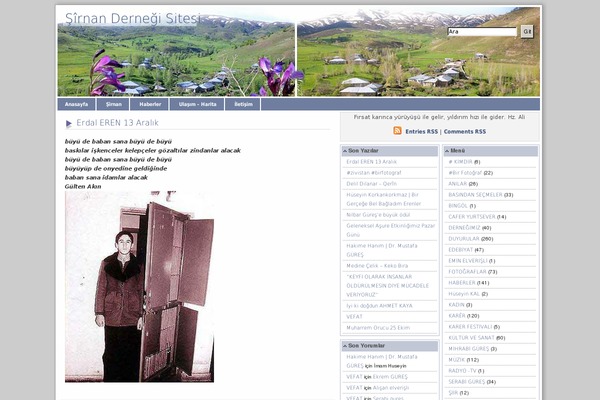The image size is (600, 400).
Task: Open VEFAT post under Son Yazılar
Action: [354, 317]
